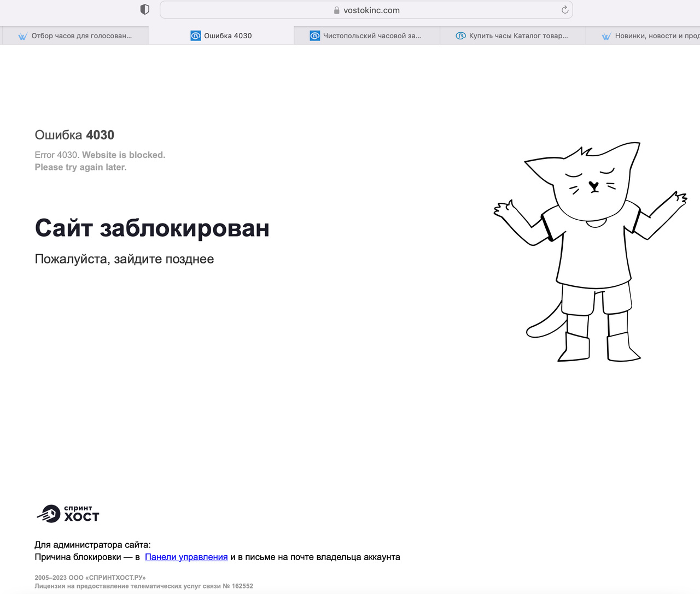Click the favicon on the Купить часы tab

click(460, 36)
